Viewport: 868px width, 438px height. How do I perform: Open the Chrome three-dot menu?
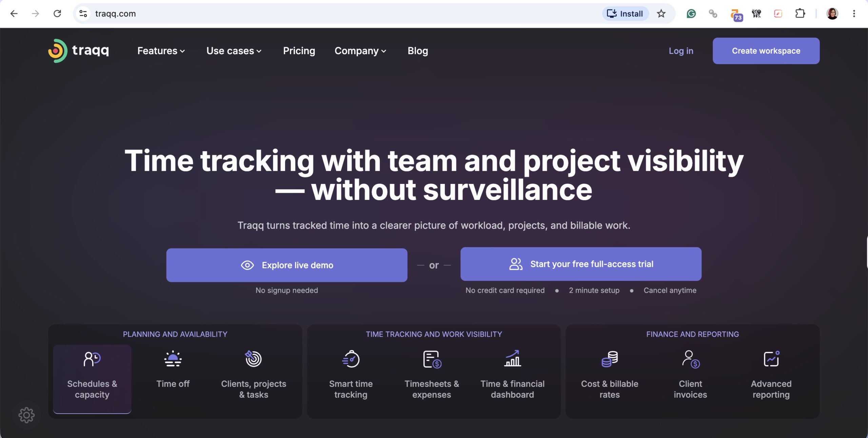click(854, 14)
